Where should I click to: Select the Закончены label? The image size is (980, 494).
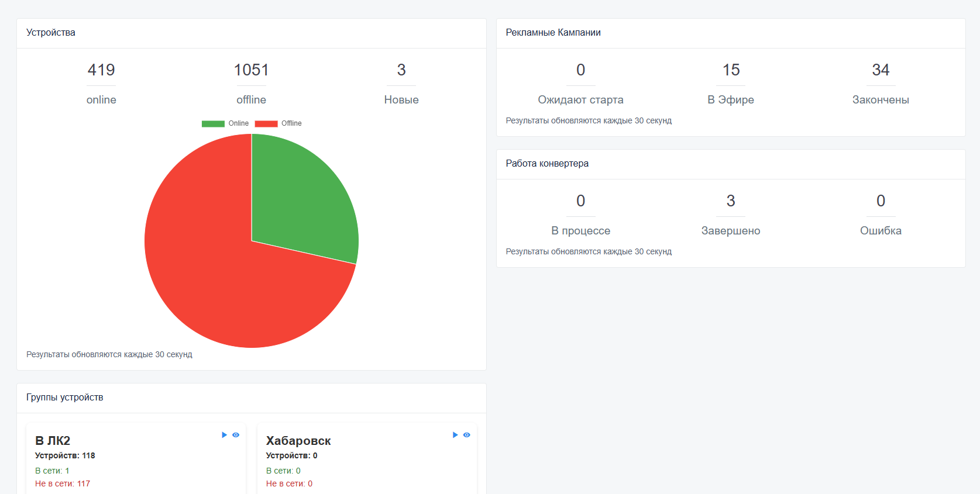881,100
